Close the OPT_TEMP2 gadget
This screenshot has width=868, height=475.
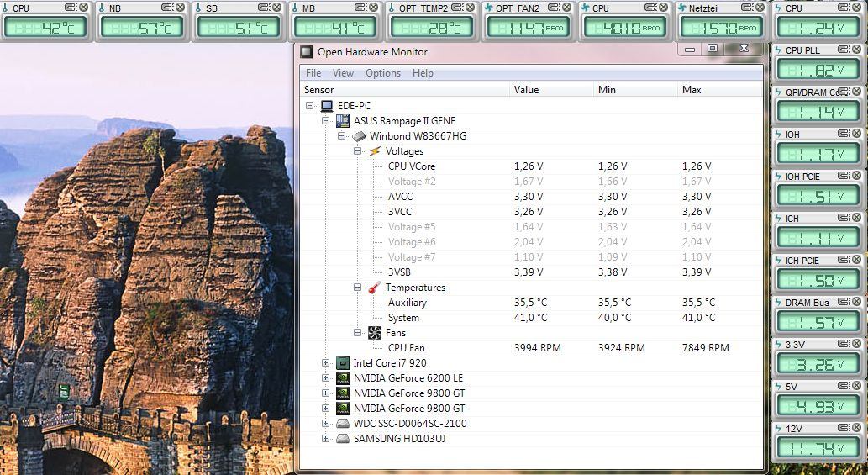click(470, 8)
